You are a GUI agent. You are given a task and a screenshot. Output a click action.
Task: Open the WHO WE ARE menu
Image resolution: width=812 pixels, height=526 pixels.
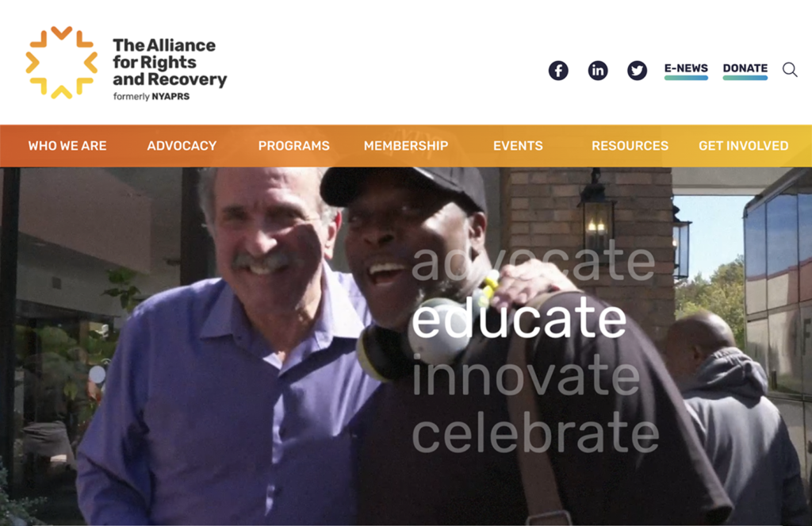[67, 146]
